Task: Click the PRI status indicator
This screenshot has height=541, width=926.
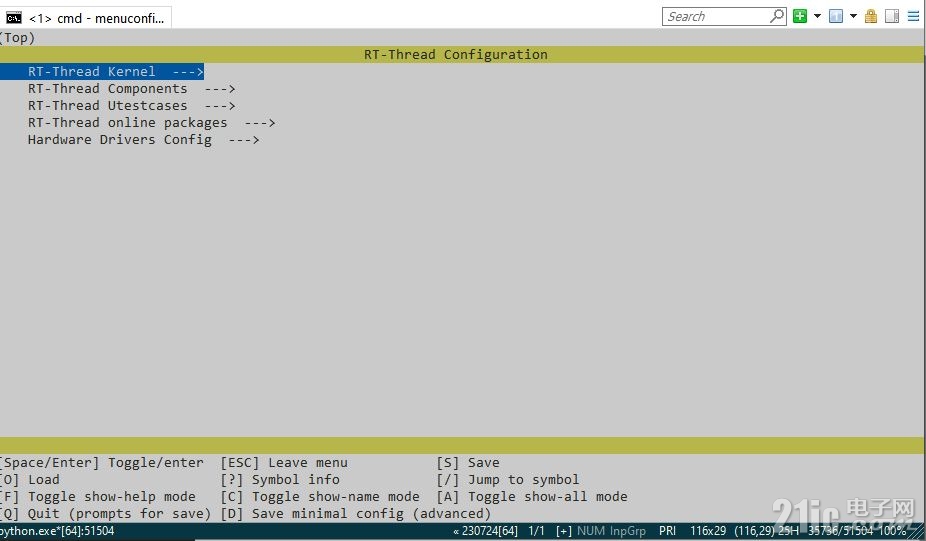Action: pos(667,531)
